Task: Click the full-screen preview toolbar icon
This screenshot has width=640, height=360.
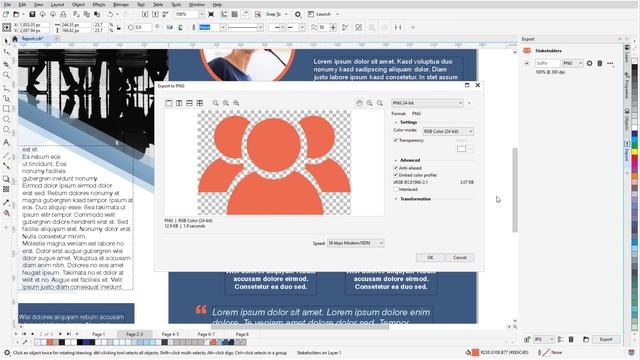Action: click(211, 14)
